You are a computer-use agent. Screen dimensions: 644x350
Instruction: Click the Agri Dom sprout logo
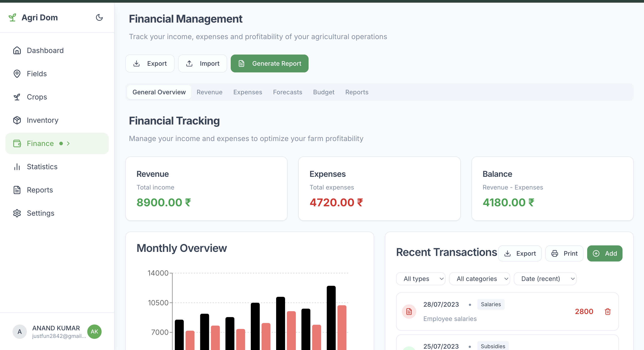click(12, 17)
